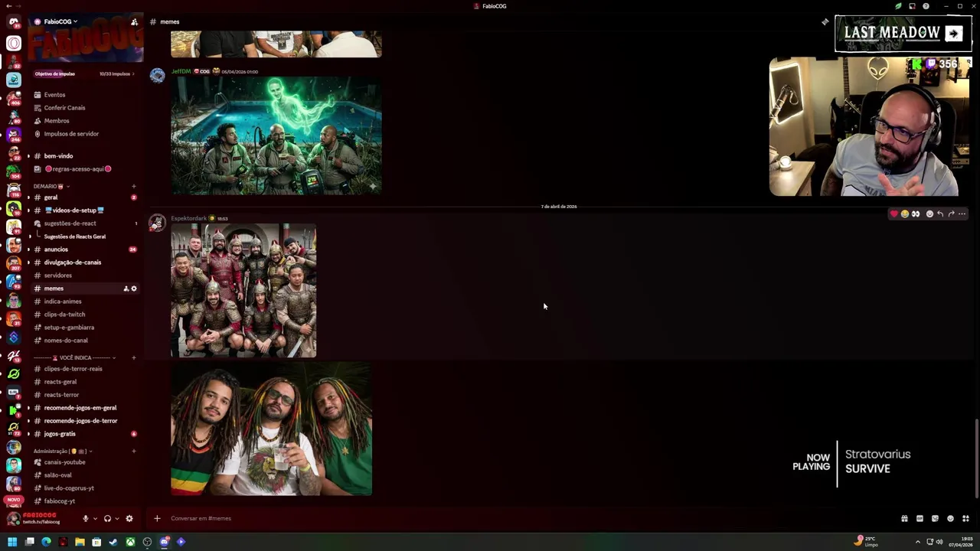
Task: Open headphone output options chevron
Action: 116,518
